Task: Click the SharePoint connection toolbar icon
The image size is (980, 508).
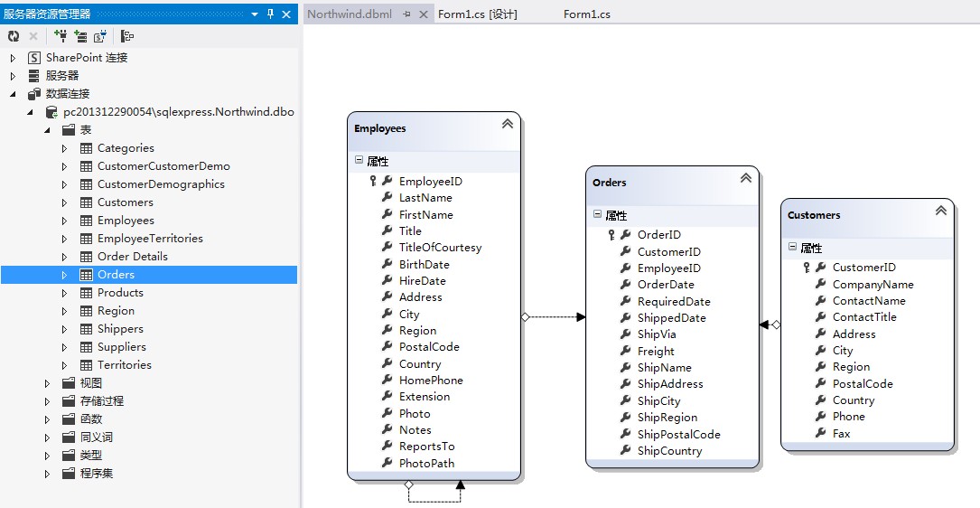Action: click(x=100, y=36)
